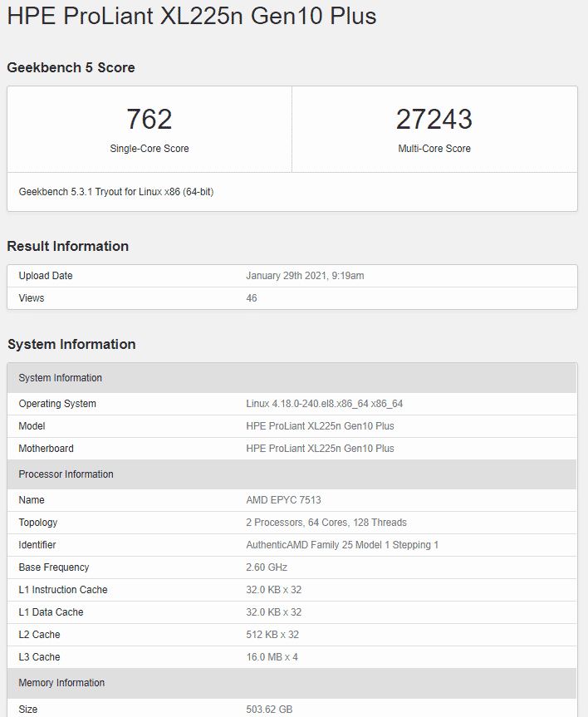Click the Result Information heading
This screenshot has height=717, width=588.
coord(67,247)
